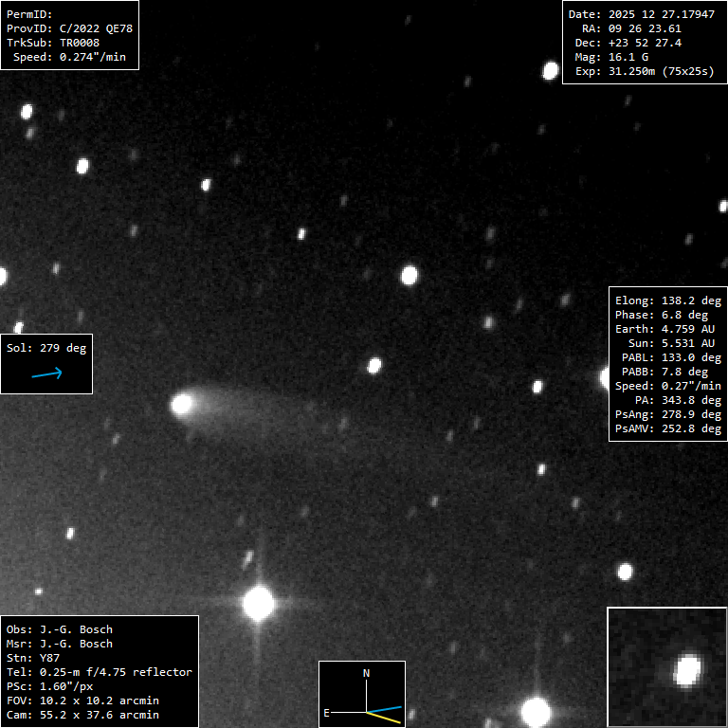Select the Elong: 138.2 deg entry

pos(667,300)
